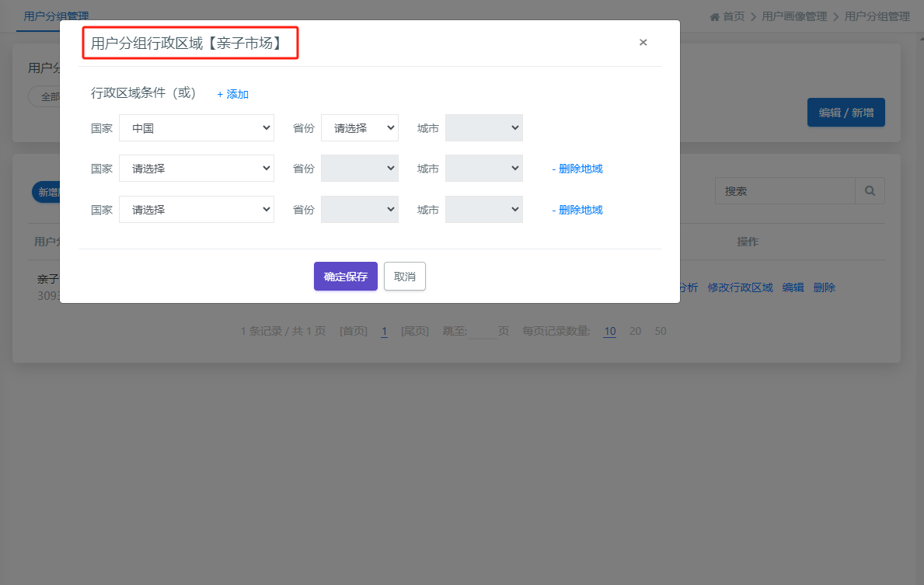Open the first row 省份 dropdown 请选择
924x585 pixels.
[x=360, y=128]
